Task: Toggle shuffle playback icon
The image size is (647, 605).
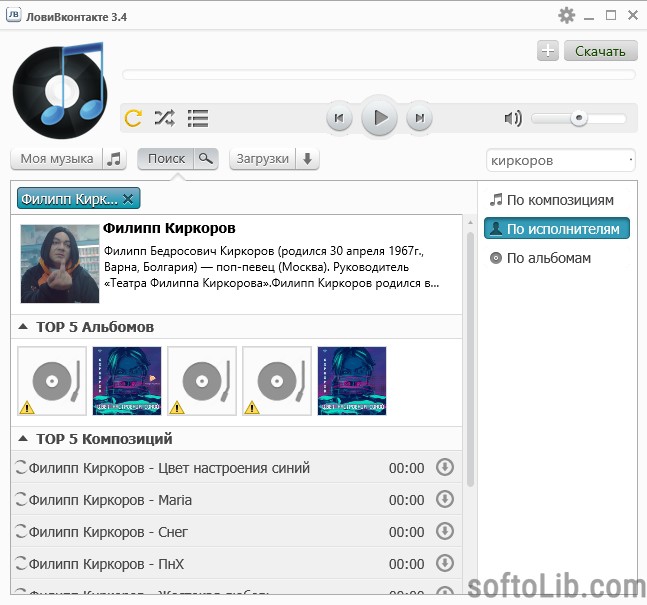Action: click(x=164, y=118)
